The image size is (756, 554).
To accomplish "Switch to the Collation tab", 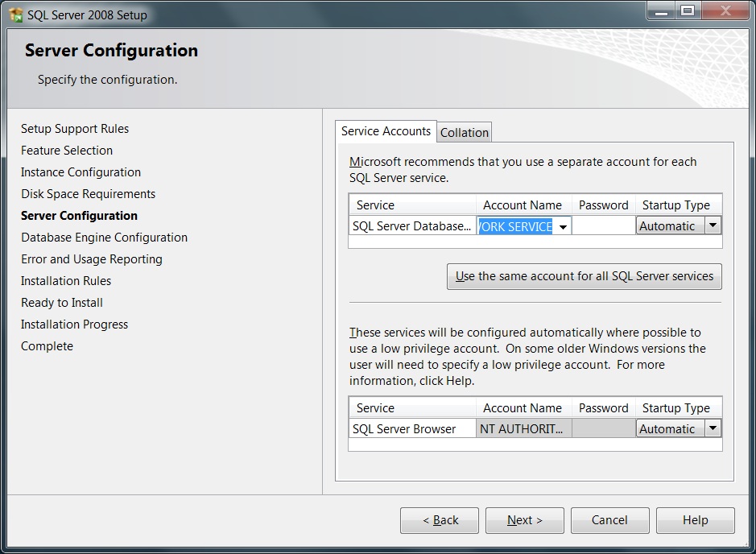I will click(x=465, y=133).
